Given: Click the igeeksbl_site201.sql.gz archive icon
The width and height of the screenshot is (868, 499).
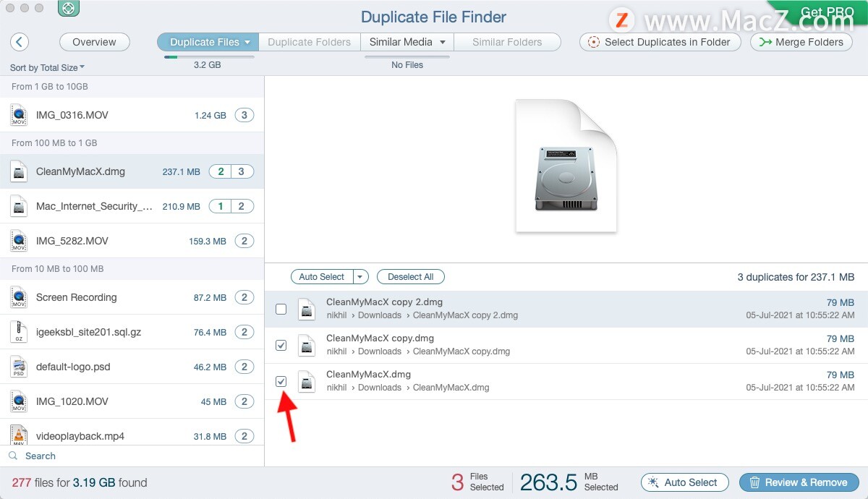Looking at the screenshot, I should click(18, 333).
